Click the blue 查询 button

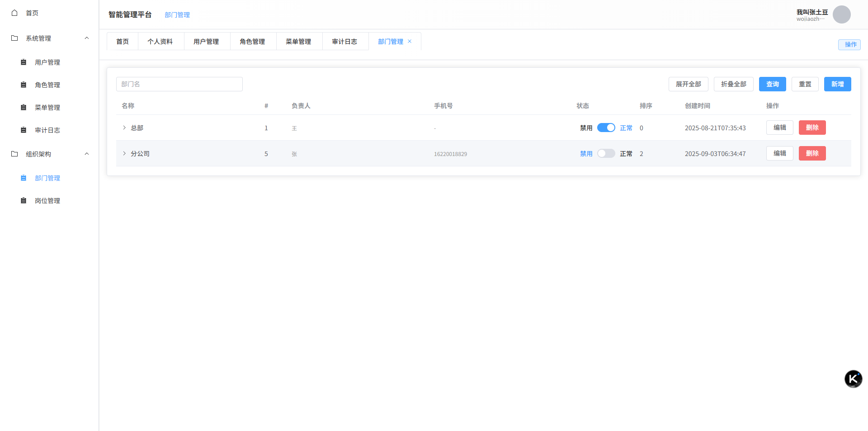773,84
